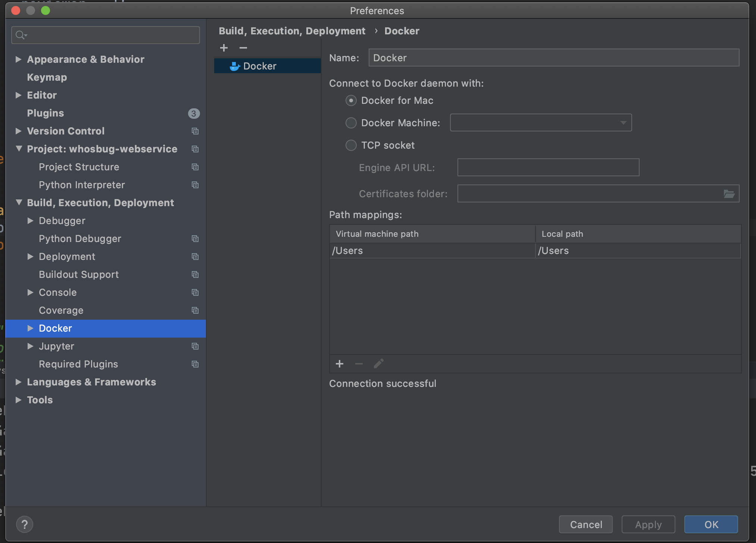Select /Users local path cell

point(638,251)
